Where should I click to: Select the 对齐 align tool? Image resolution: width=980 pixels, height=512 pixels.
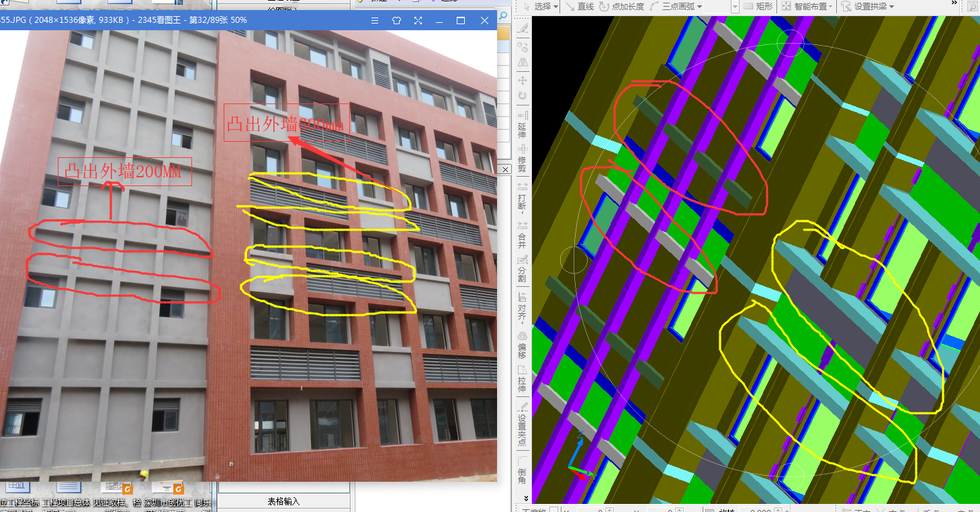coord(523,307)
